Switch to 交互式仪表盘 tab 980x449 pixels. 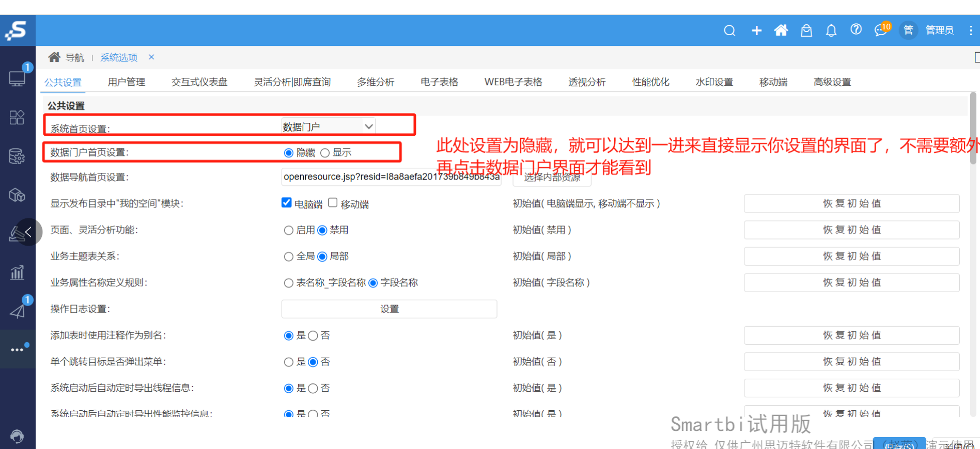click(x=199, y=82)
